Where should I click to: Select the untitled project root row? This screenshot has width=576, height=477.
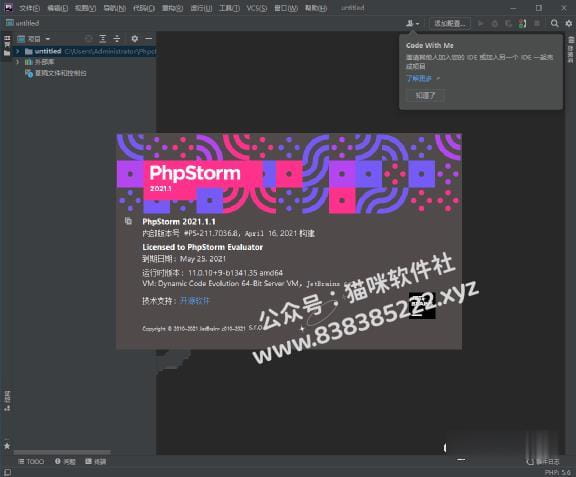pyautogui.click(x=85, y=51)
